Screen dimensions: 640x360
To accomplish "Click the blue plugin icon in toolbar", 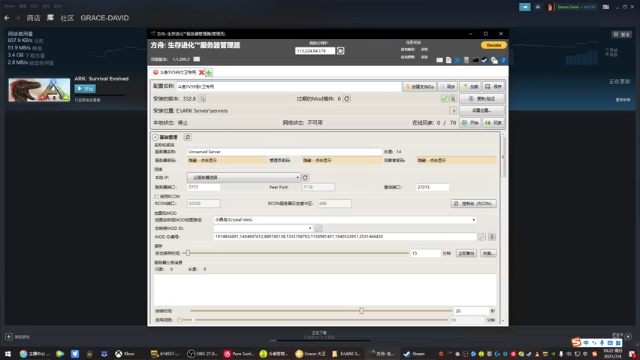I will coord(458,60).
